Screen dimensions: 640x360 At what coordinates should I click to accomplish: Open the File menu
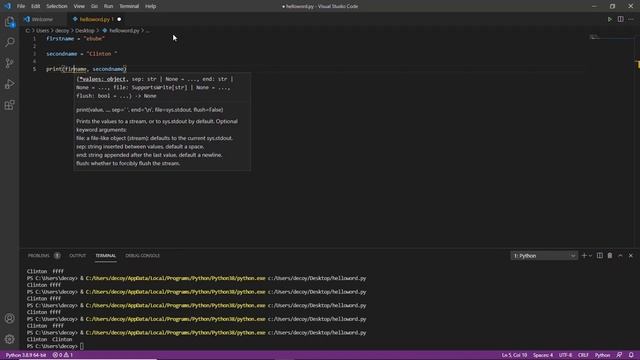pyautogui.click(x=21, y=6)
